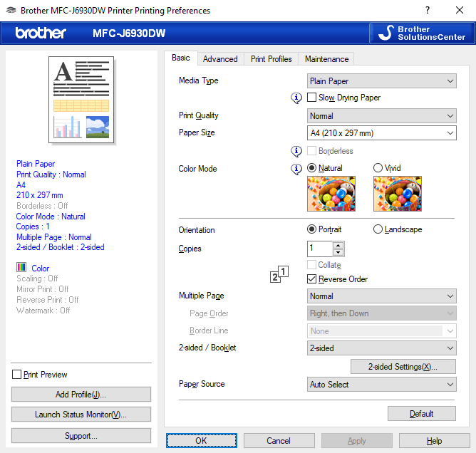Click 'Watermark : Off' summary text
This screenshot has width=476, height=453.
[43, 311]
